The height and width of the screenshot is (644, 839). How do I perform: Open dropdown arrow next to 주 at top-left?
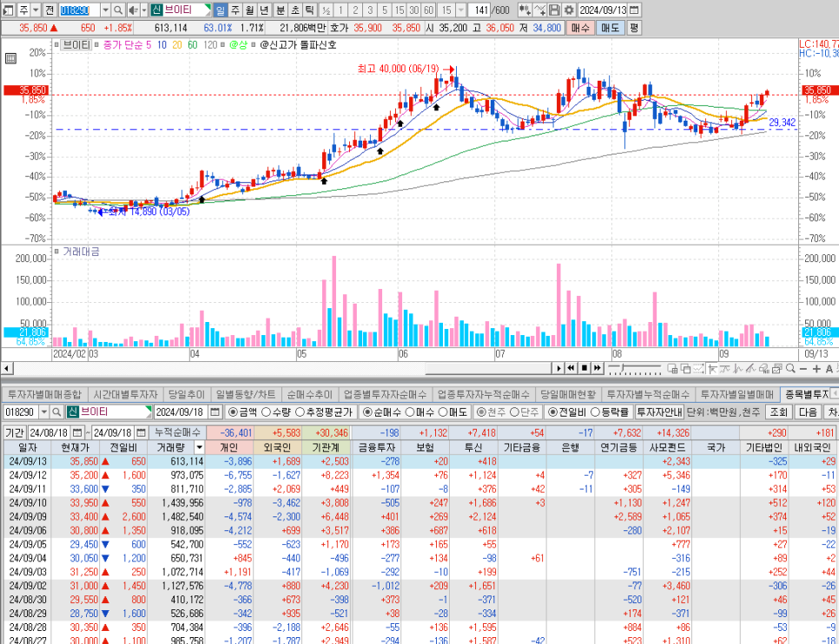click(36, 10)
